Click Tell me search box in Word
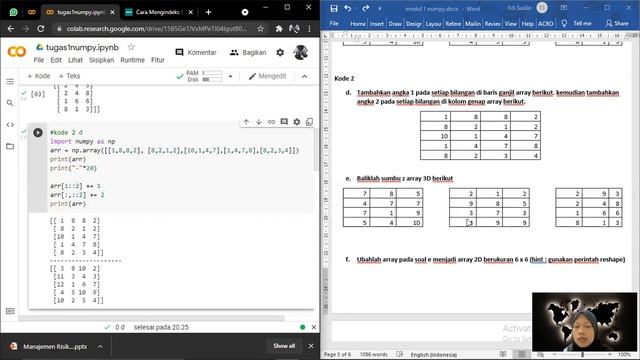 [582, 23]
